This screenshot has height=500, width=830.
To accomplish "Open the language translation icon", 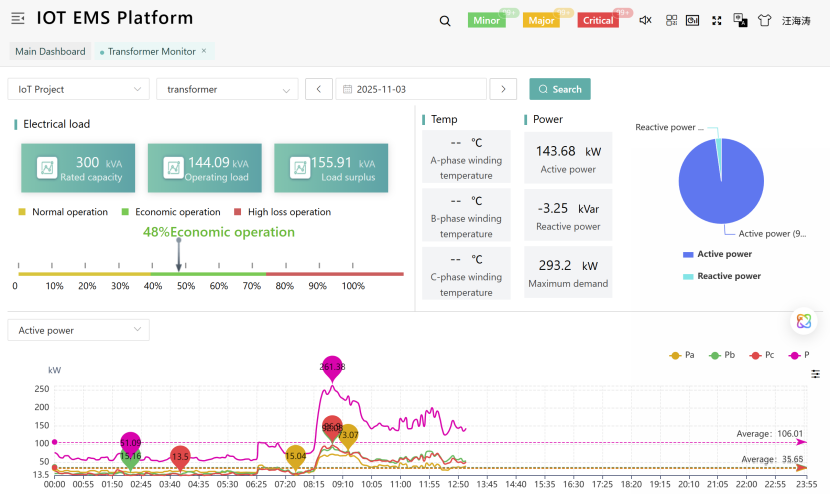I will [741, 20].
